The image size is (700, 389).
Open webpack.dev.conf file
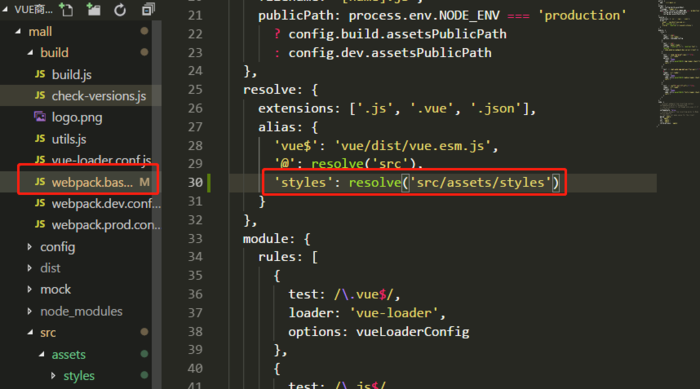(106, 204)
